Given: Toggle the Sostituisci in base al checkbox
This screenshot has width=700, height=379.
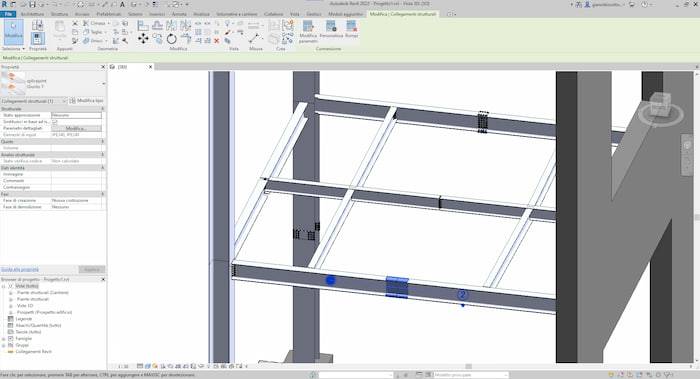Looking at the screenshot, I should coord(55,121).
